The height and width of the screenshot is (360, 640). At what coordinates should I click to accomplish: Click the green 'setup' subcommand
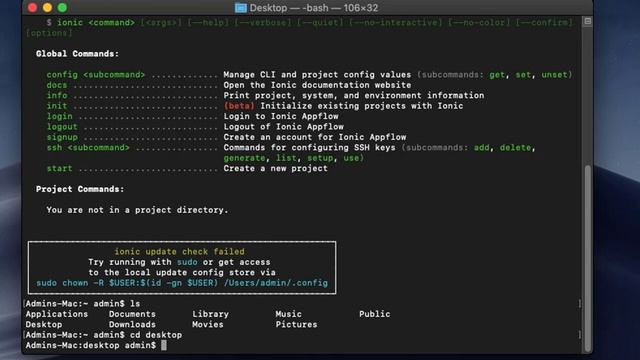(x=320, y=158)
